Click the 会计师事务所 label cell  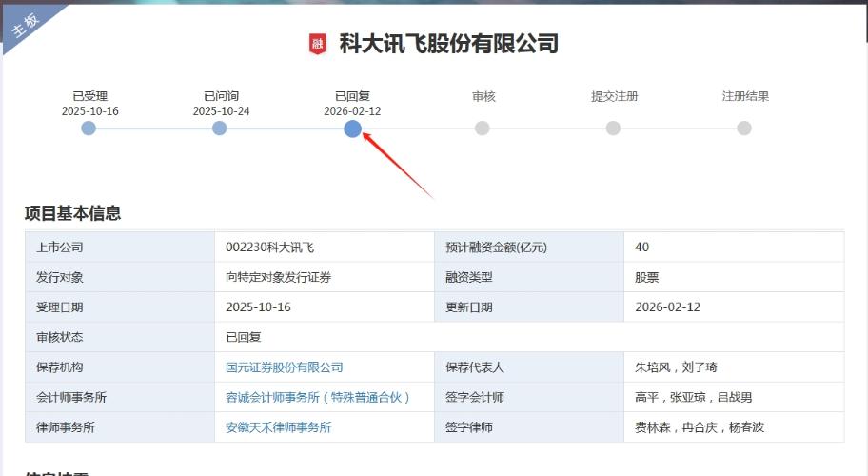(x=120, y=397)
